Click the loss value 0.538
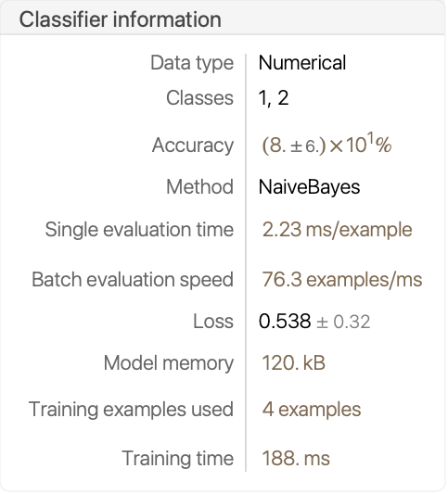The height and width of the screenshot is (494, 448). 285,322
